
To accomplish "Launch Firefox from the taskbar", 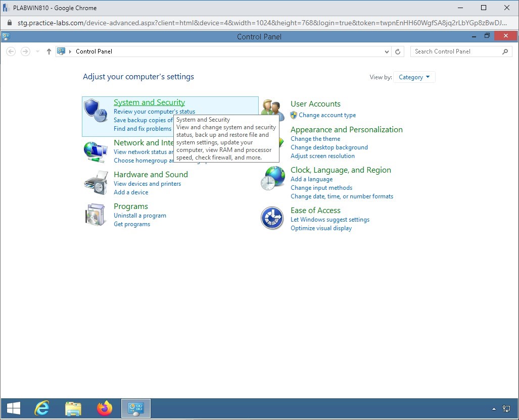I will 105,408.
